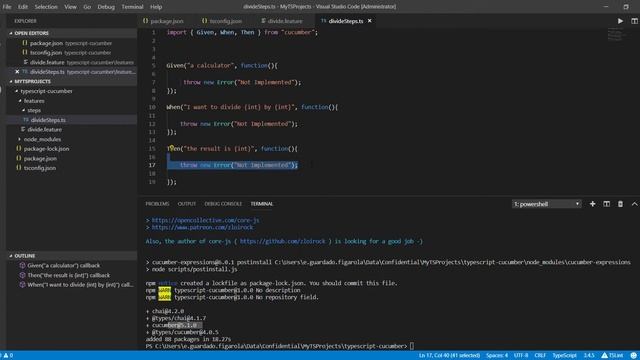Change file encoding via UTF-8
Image resolution: width=640 pixels, height=360 pixels.
coord(521,356)
